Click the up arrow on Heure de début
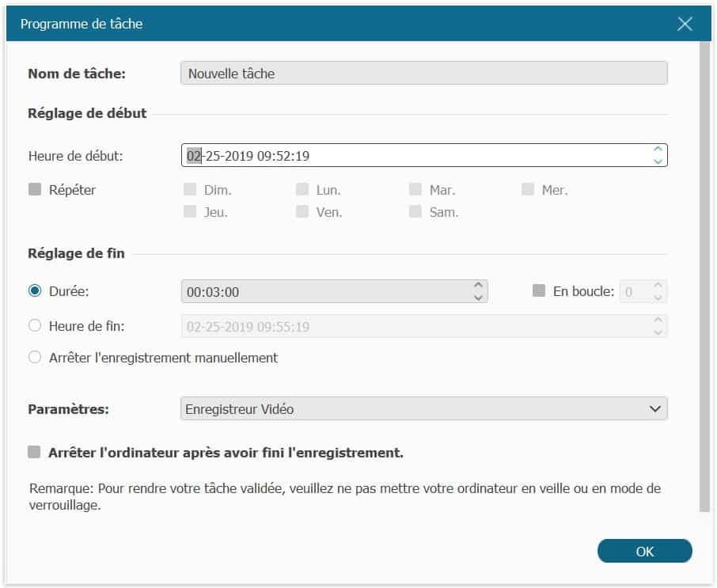Image resolution: width=717 pixels, height=588 pixels. (657, 150)
